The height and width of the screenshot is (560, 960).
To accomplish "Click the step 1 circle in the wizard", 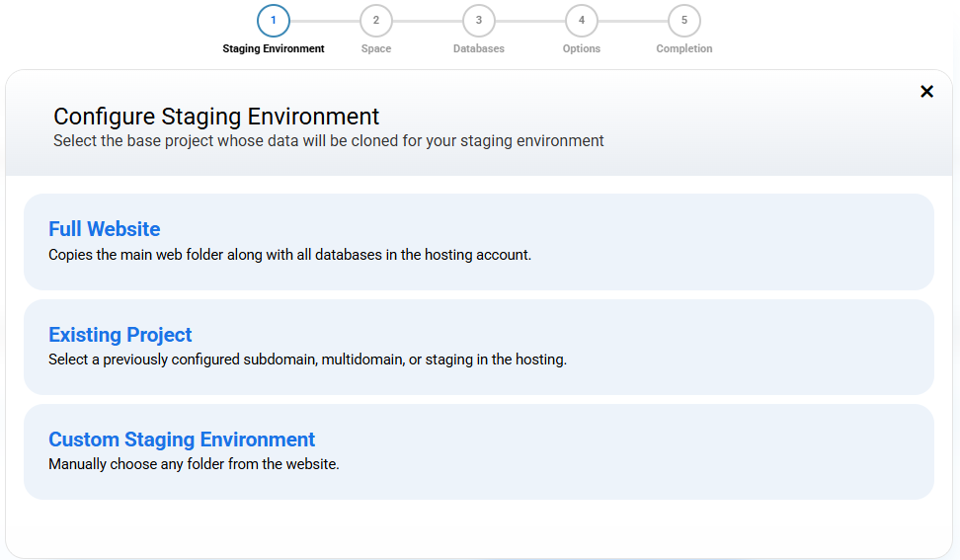I will point(274,21).
